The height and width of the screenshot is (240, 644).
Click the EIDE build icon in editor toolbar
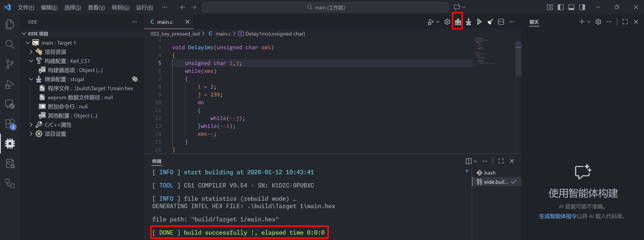458,22
